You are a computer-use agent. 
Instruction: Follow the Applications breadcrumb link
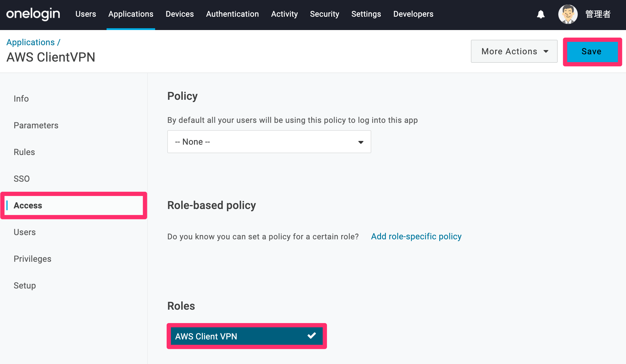coord(31,42)
